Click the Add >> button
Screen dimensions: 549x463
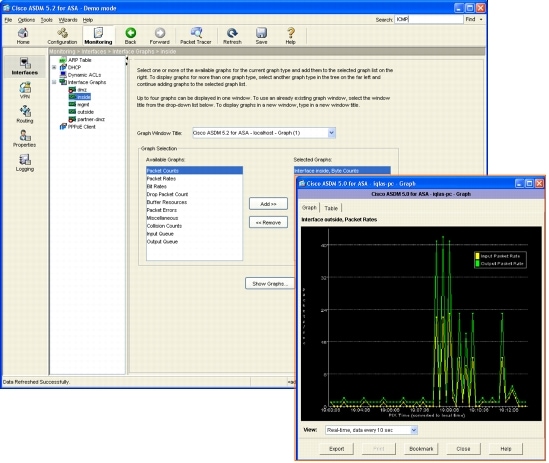point(268,204)
